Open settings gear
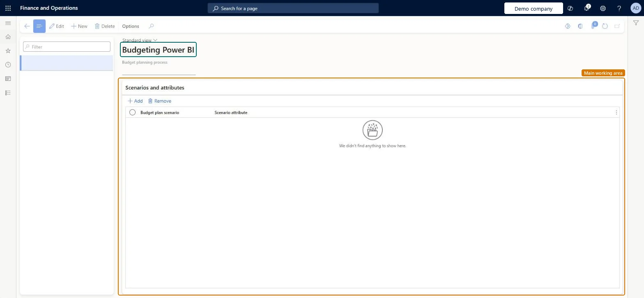The height and width of the screenshot is (298, 644). tap(603, 8)
